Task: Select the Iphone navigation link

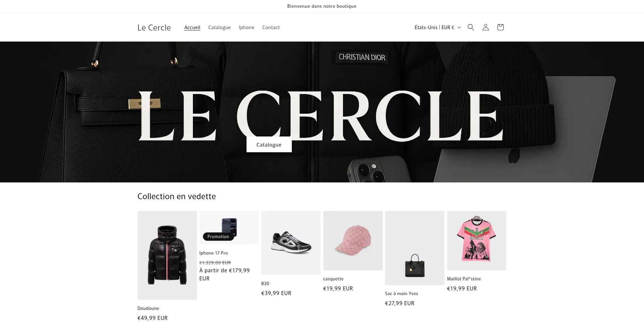Action: pos(247,27)
